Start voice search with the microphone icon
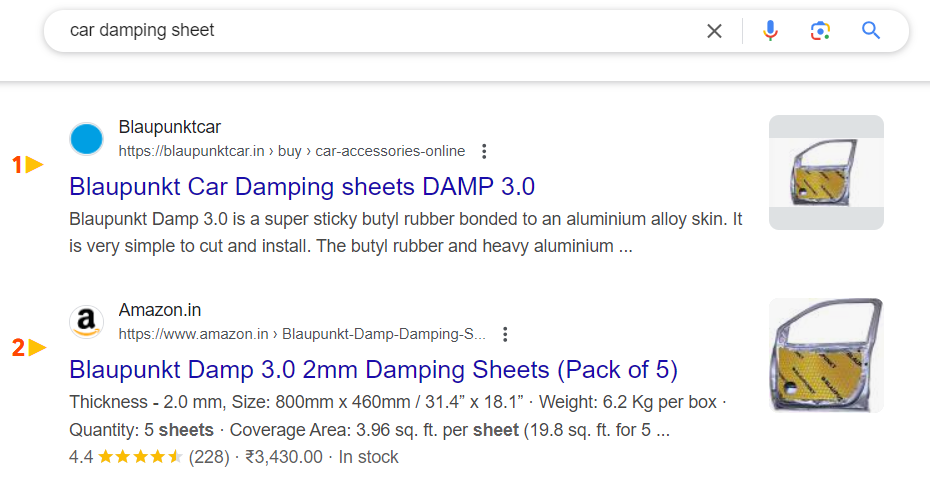Screen dimensions: 930x485 click(x=770, y=31)
